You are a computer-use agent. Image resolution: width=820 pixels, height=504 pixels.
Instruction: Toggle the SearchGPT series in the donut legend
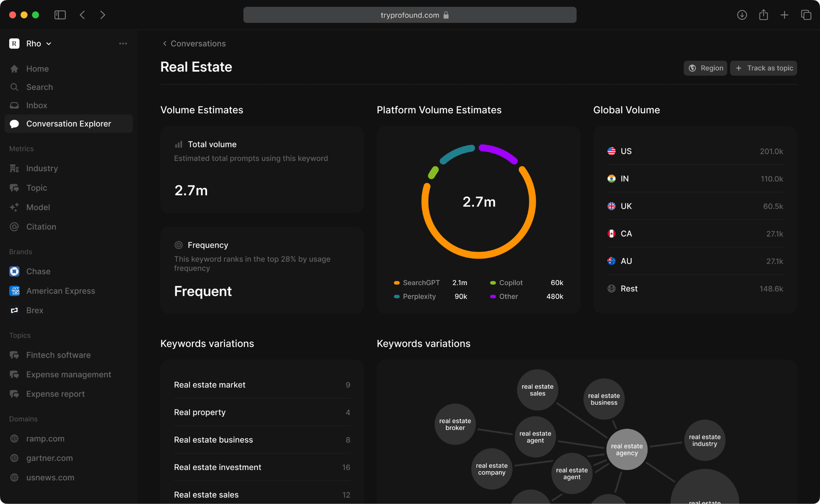click(418, 282)
